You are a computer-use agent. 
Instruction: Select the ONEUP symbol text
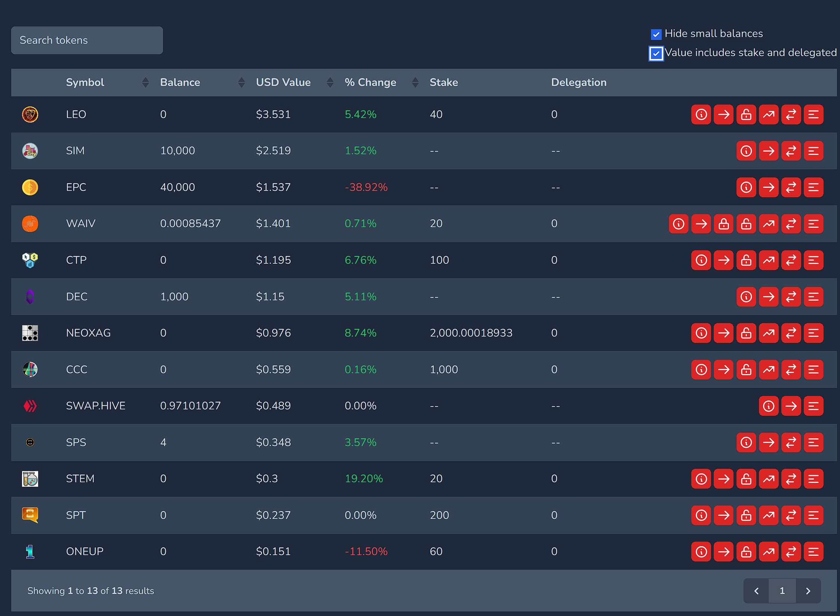(85, 551)
